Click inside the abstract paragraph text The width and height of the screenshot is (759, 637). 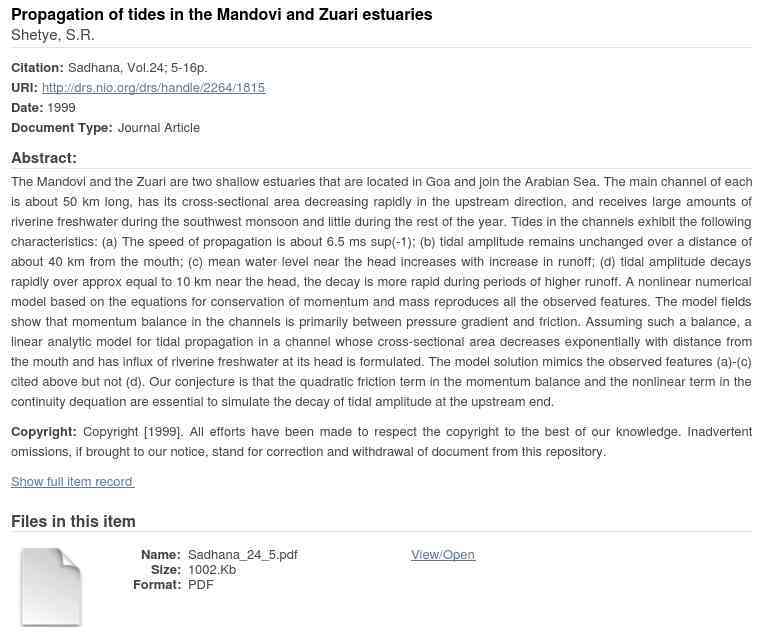(381, 292)
